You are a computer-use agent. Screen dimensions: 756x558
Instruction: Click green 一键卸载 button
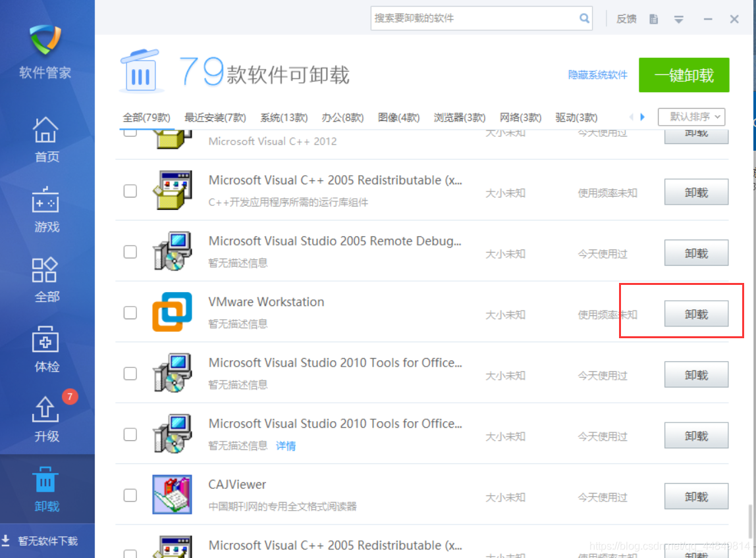coord(684,75)
